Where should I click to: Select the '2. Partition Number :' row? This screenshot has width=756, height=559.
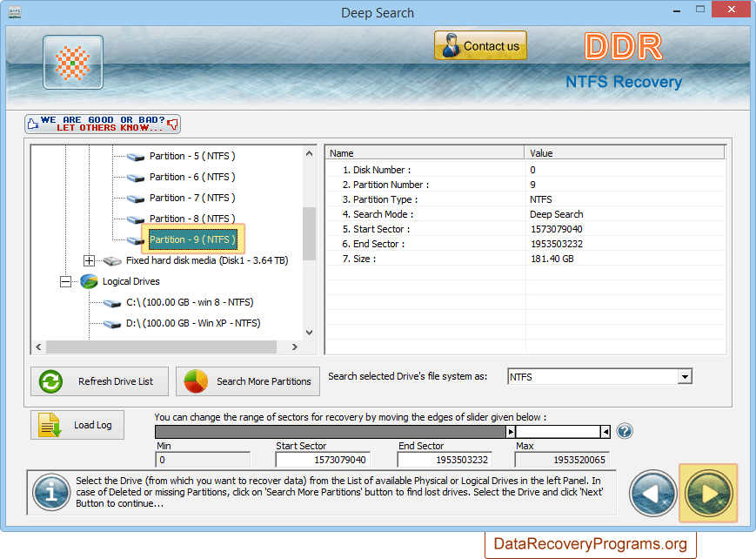(525, 185)
